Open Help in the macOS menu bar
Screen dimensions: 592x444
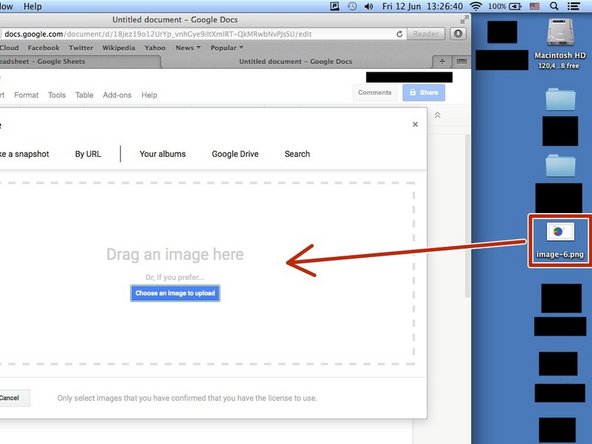tap(32, 6)
